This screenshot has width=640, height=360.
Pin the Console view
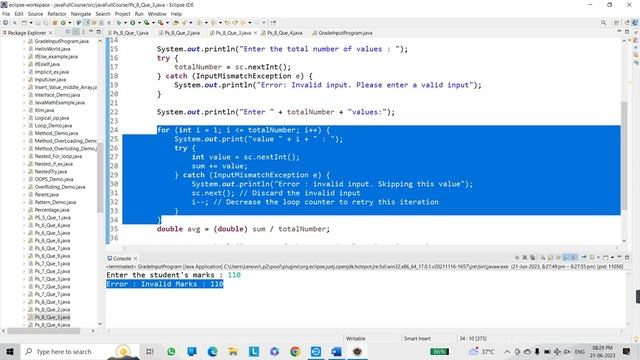[x=584, y=258]
